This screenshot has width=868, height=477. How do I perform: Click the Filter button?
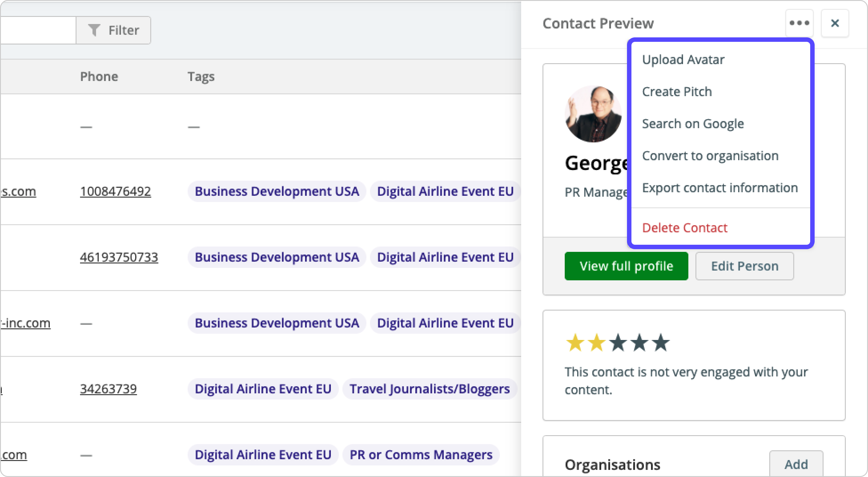(114, 30)
